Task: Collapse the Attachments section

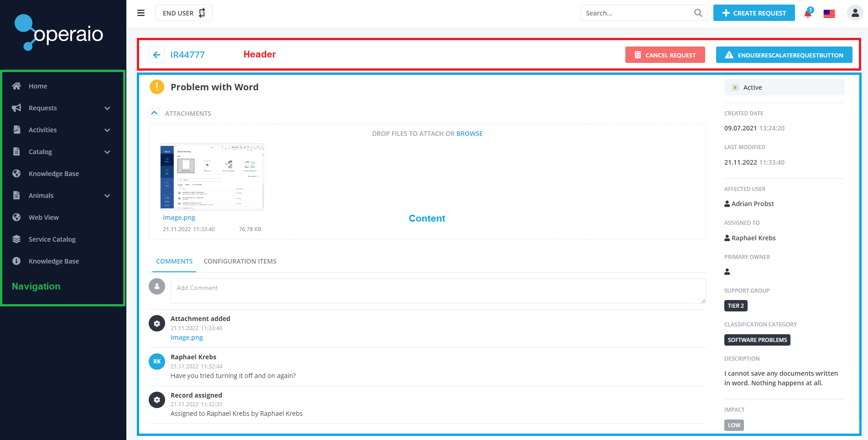Action: [x=154, y=113]
